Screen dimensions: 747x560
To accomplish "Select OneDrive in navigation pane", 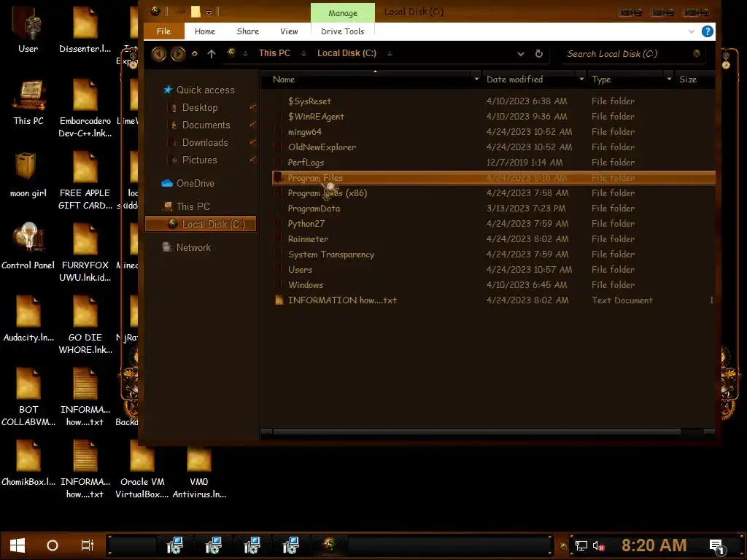I will tap(196, 183).
